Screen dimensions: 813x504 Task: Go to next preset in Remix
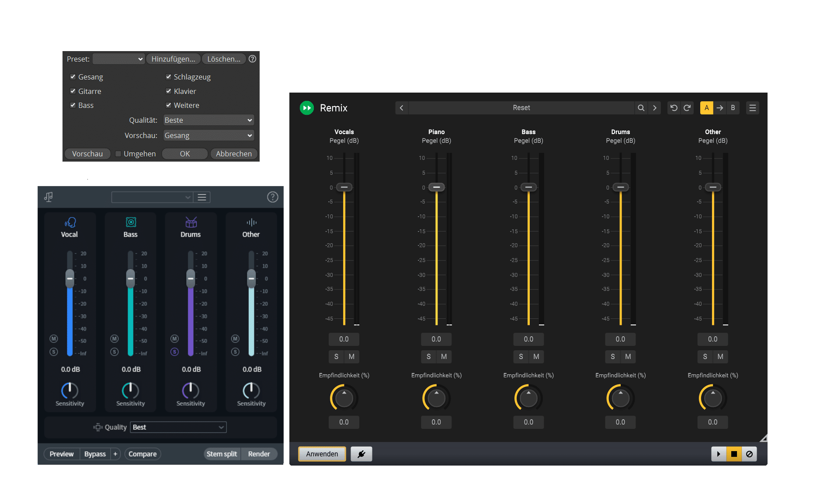coord(654,108)
